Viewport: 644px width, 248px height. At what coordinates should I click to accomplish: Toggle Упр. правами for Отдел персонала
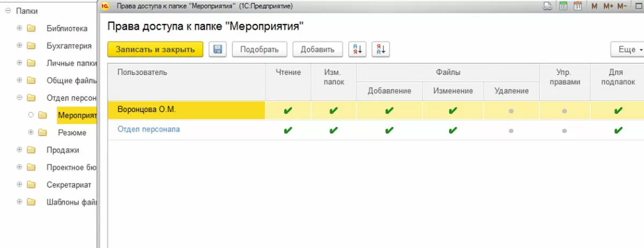point(565,130)
